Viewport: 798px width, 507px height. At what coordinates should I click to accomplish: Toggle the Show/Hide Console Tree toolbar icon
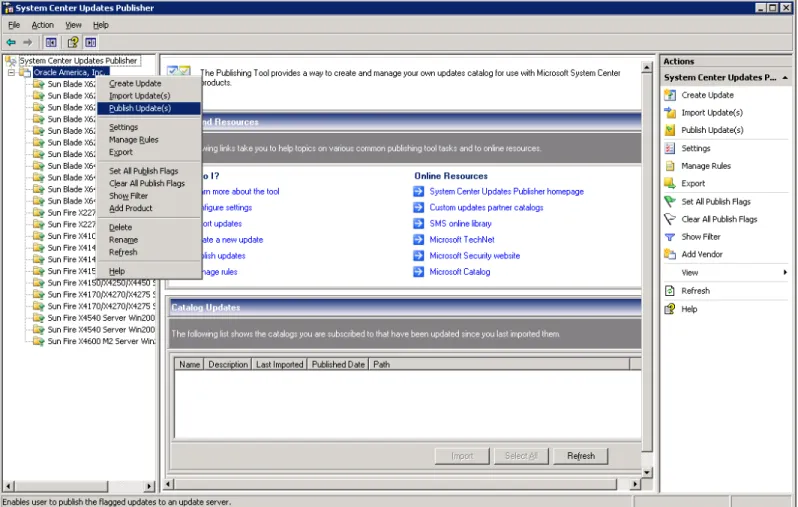point(51,42)
